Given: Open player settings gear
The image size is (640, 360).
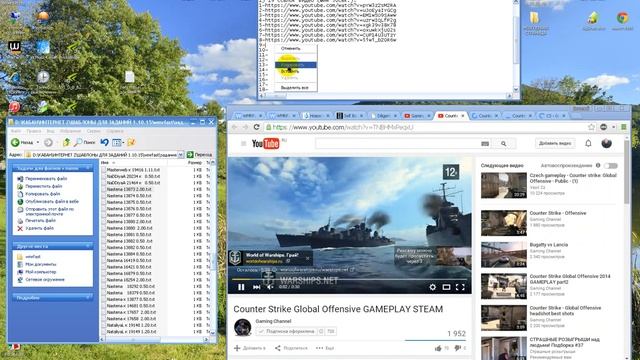Looking at the screenshot, I should 432,287.
